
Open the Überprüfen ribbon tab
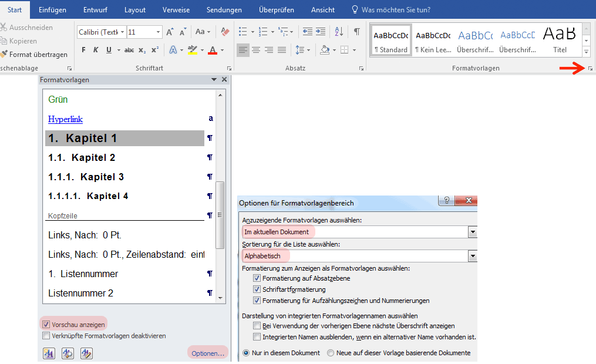277,10
